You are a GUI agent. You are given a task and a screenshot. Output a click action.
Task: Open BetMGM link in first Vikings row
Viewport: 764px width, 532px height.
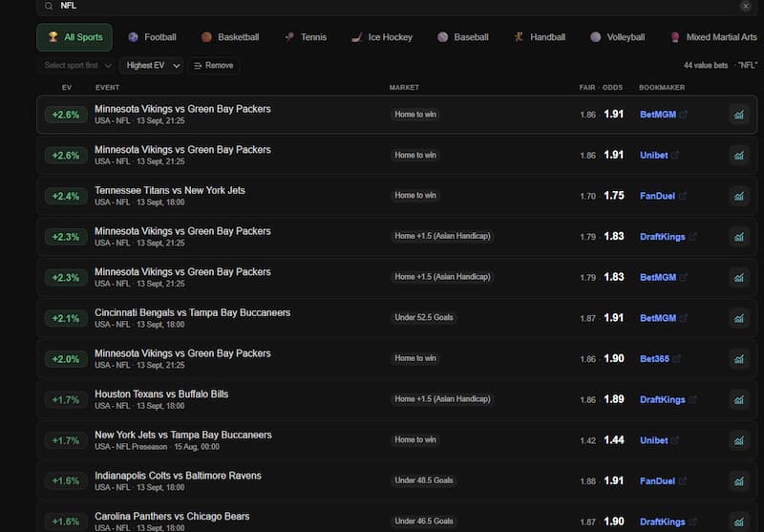point(658,115)
